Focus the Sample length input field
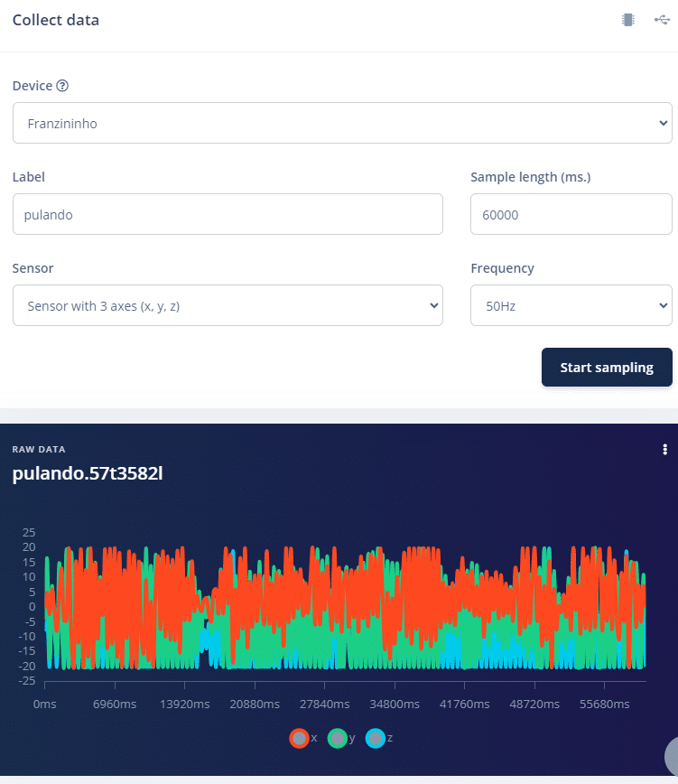This screenshot has height=784, width=678. point(571,214)
